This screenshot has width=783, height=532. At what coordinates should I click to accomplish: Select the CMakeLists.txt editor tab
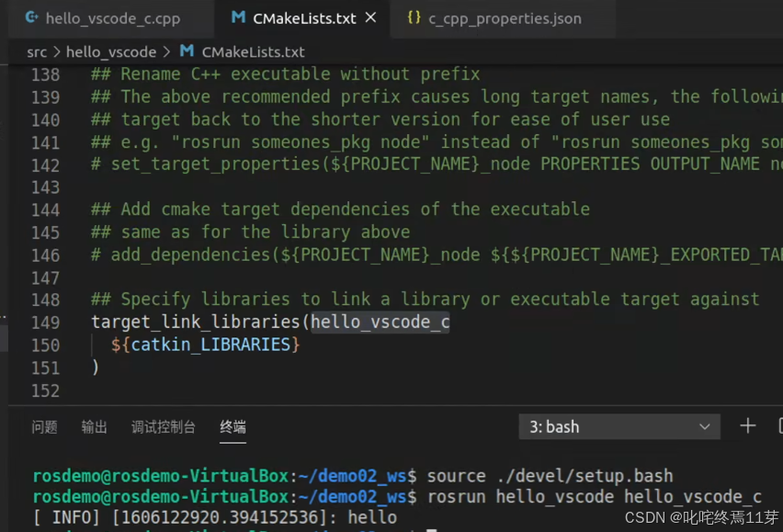[x=302, y=18]
